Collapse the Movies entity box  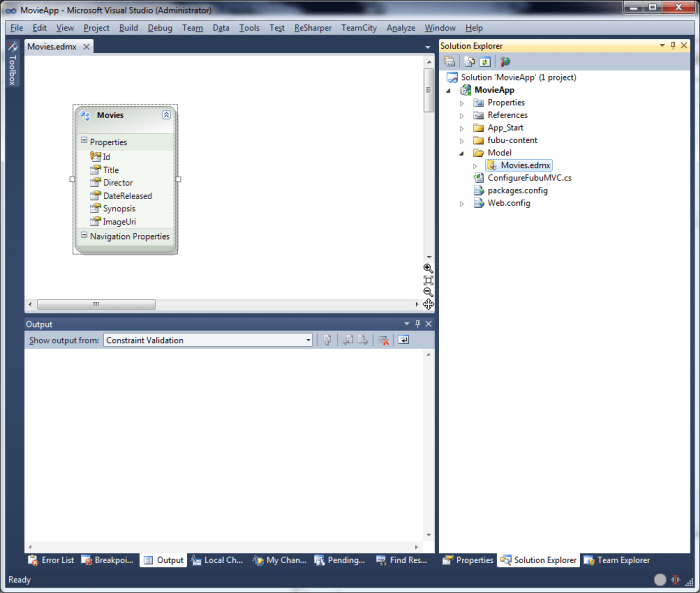click(166, 115)
